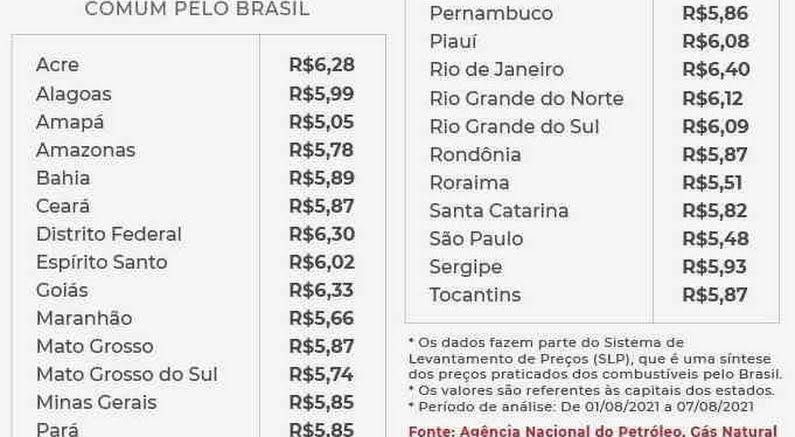
Task: Select the Tocantins state name
Action: coord(475,295)
